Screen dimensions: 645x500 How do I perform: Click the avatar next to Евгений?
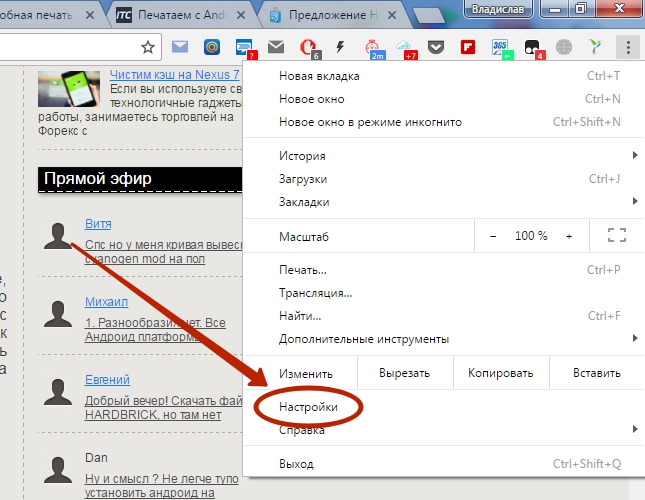[58, 392]
